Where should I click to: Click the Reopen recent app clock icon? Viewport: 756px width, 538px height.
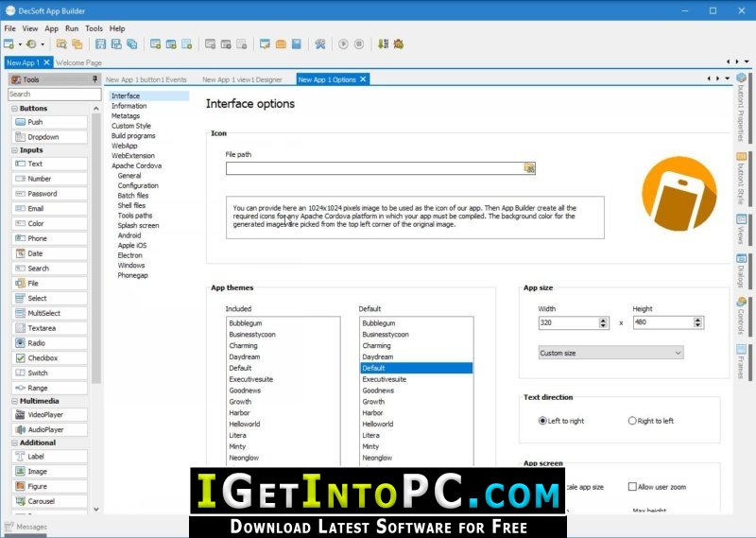(x=31, y=43)
